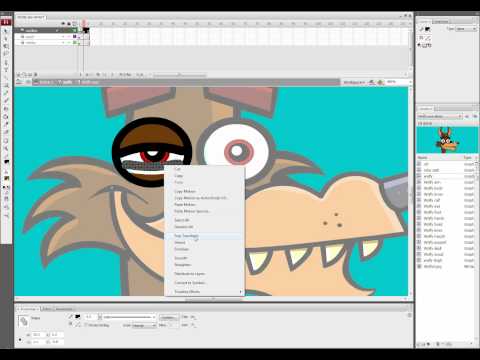Click the New Library Panel icon
480x360 pixels.
point(475,116)
